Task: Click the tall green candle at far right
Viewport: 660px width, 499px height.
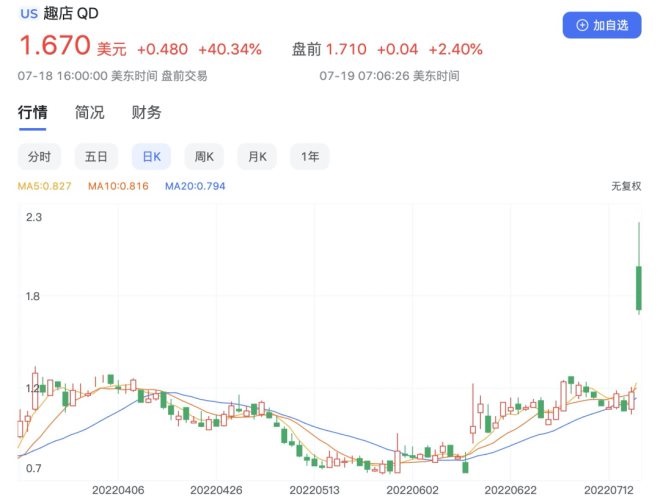Action: tap(638, 287)
